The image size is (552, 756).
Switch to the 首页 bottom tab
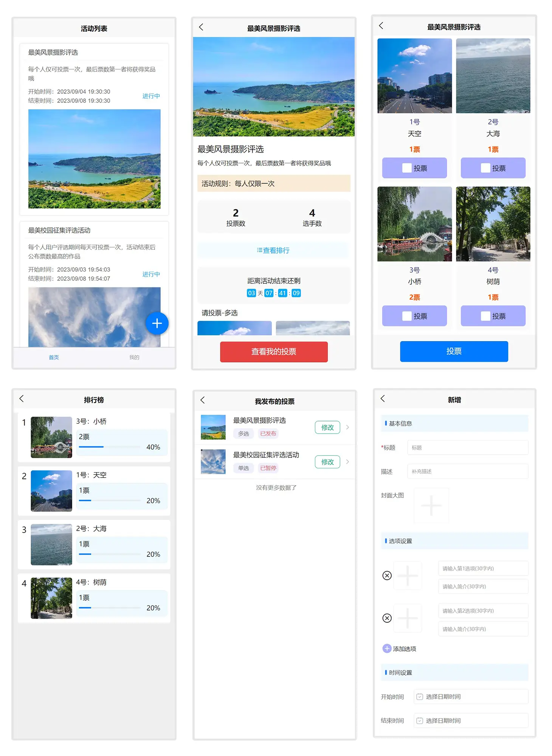[x=54, y=357]
